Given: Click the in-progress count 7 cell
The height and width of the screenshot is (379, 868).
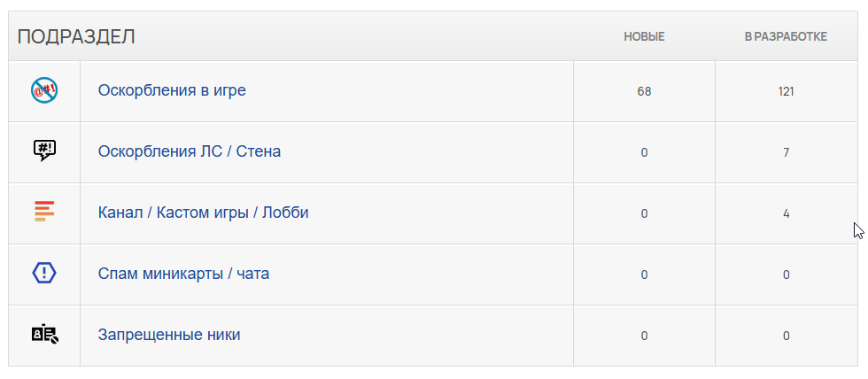Looking at the screenshot, I should (x=787, y=152).
